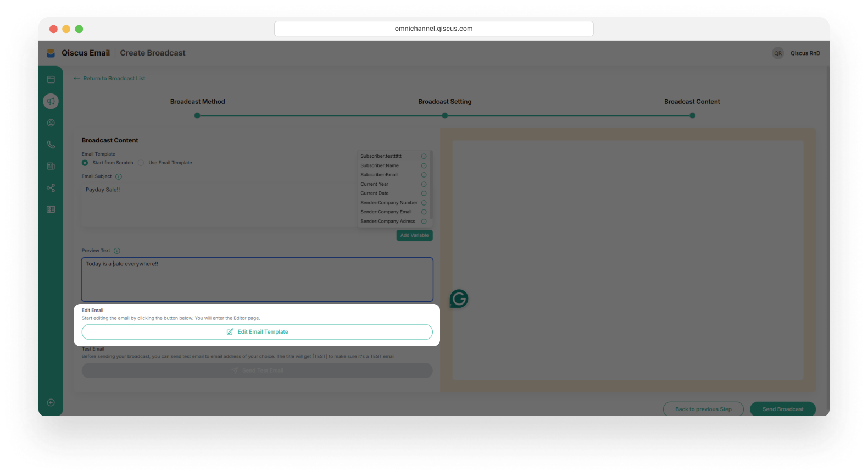The width and height of the screenshot is (868, 476).
Task: Click the Email Template label
Action: [98, 154]
